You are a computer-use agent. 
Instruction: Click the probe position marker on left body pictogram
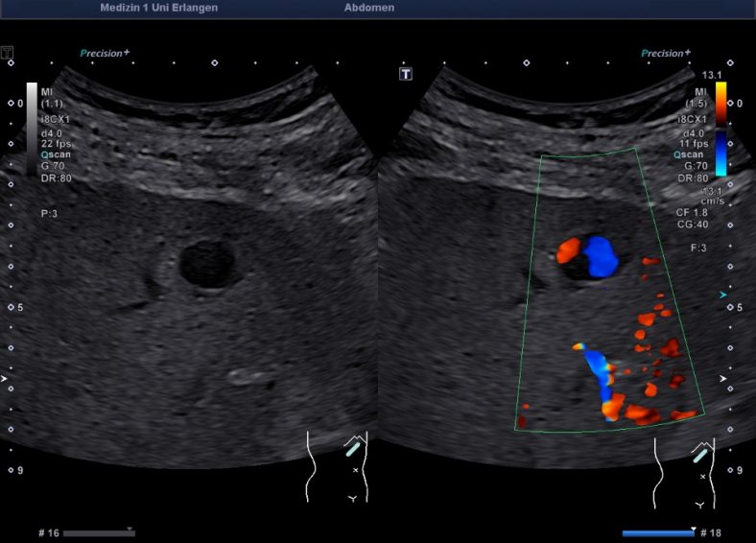tap(353, 448)
